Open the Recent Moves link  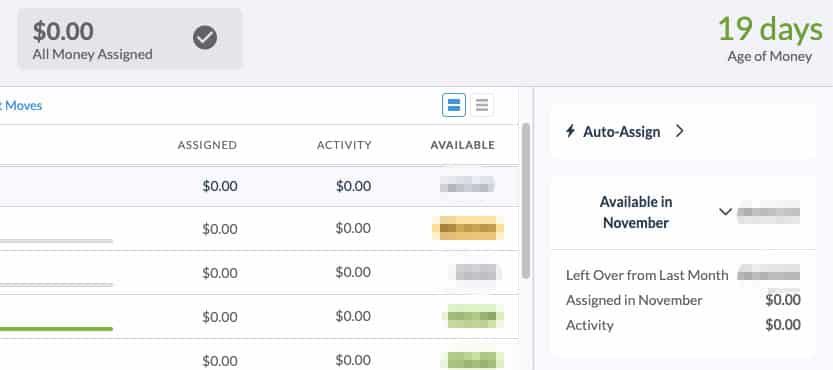20,105
